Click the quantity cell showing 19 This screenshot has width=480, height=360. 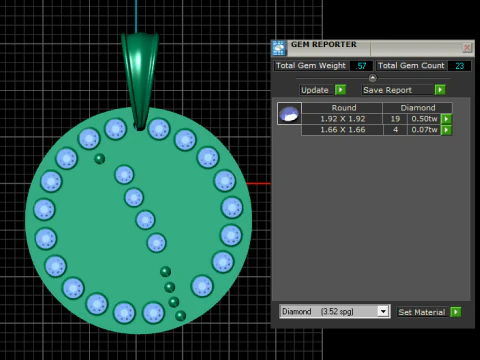click(395, 119)
